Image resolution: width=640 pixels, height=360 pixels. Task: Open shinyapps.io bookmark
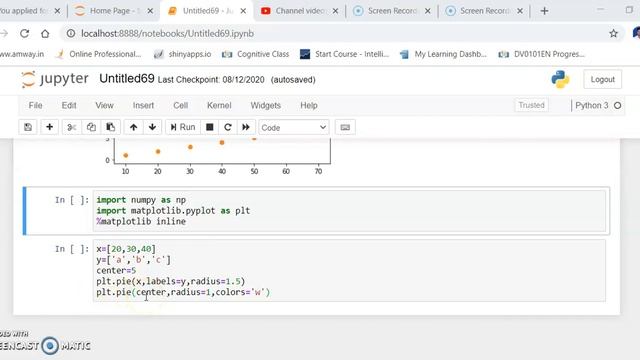[x=182, y=54]
